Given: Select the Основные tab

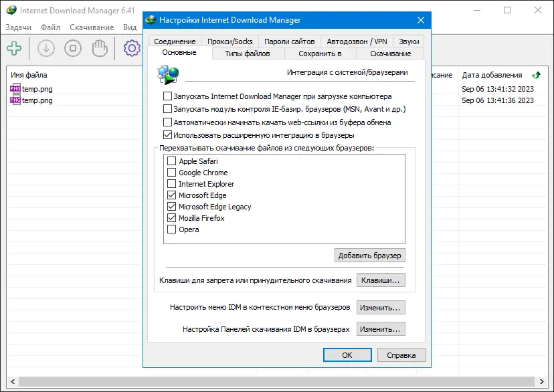Looking at the screenshot, I should [179, 53].
